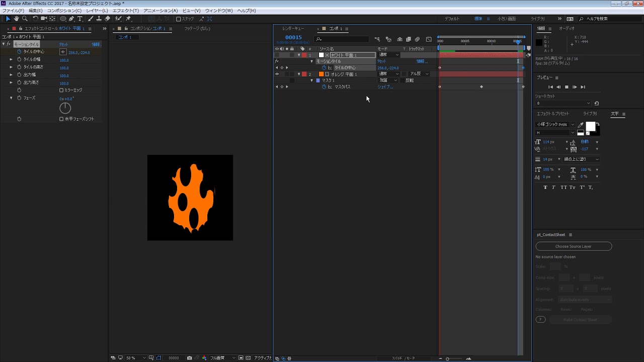Select the Pan Behind anchor point tool
The width and height of the screenshot is (644, 362).
click(52, 19)
